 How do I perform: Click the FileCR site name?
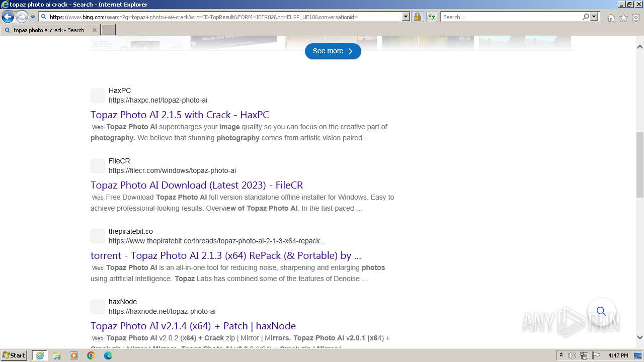pyautogui.click(x=119, y=161)
